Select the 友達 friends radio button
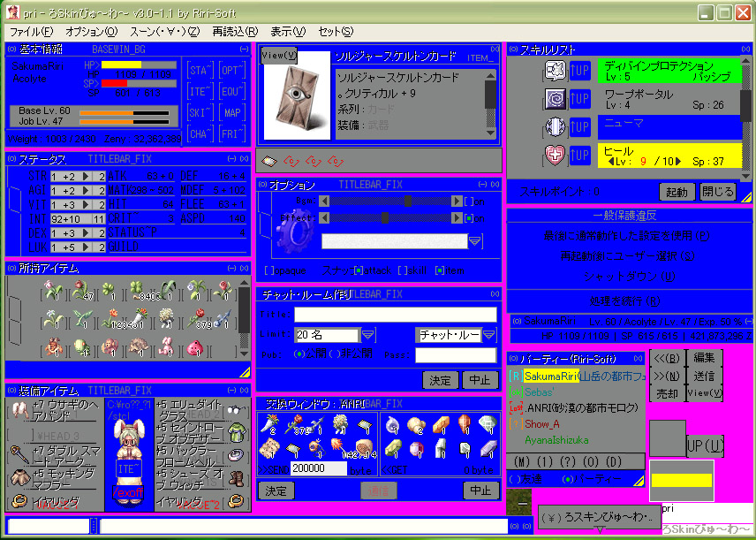This screenshot has height=540, width=756. pyautogui.click(x=513, y=480)
